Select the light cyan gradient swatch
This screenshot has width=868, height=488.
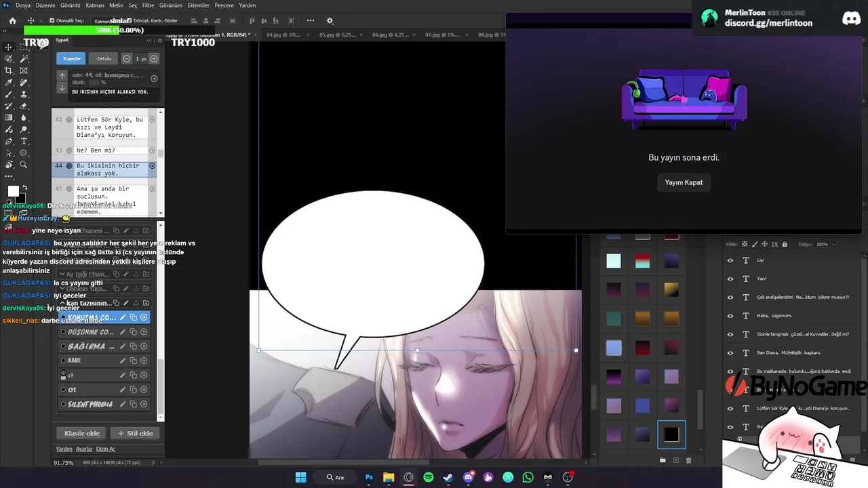pyautogui.click(x=614, y=261)
